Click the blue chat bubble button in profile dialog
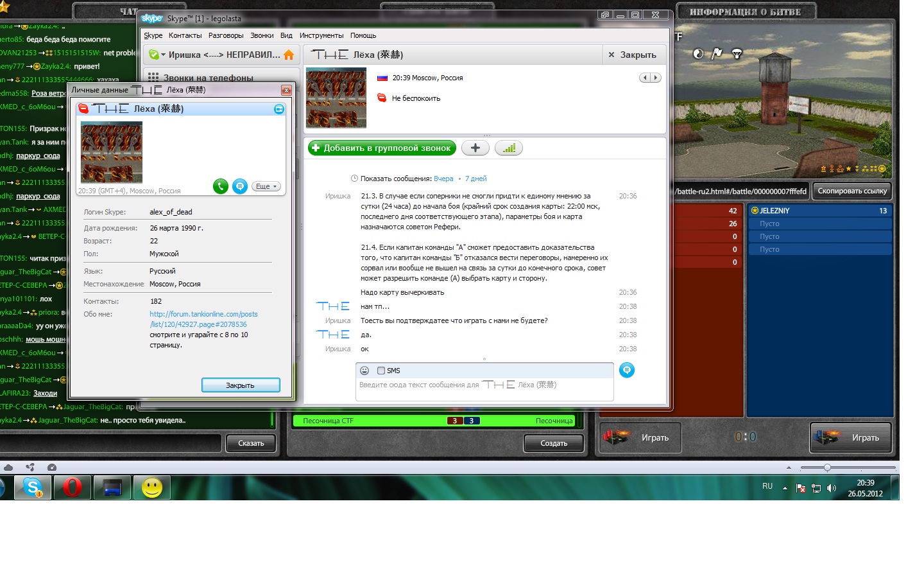 240,186
